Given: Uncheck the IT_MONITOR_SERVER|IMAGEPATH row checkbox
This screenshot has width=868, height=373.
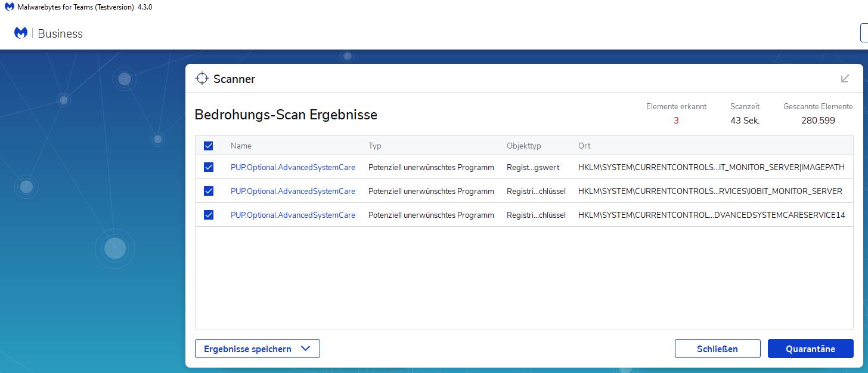Looking at the screenshot, I should pos(209,167).
